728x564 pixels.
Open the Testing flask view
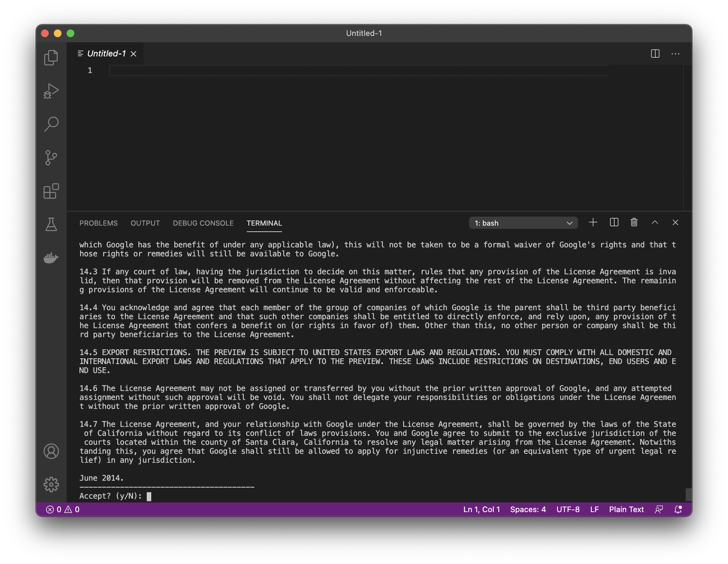[51, 224]
